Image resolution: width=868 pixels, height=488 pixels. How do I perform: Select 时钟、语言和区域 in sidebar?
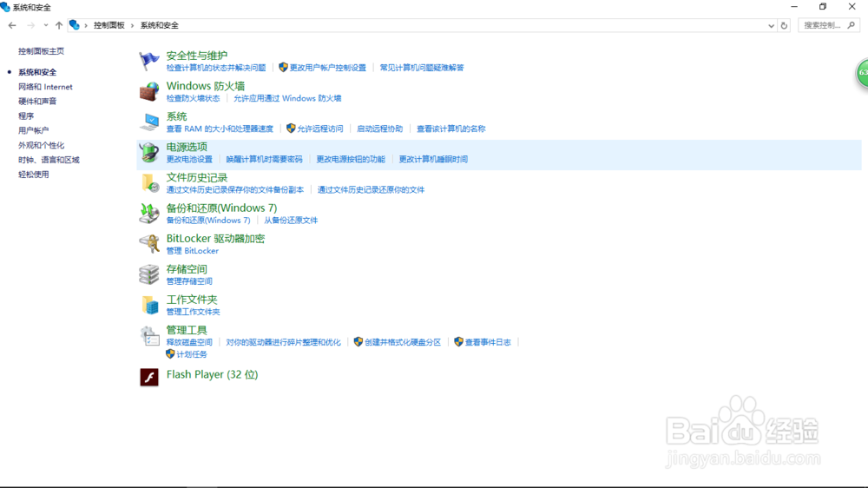pos(49,160)
